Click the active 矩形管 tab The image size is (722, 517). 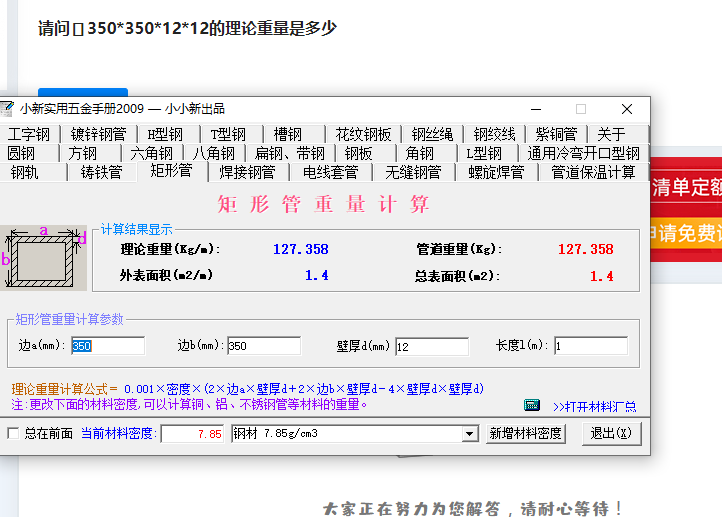[171, 171]
